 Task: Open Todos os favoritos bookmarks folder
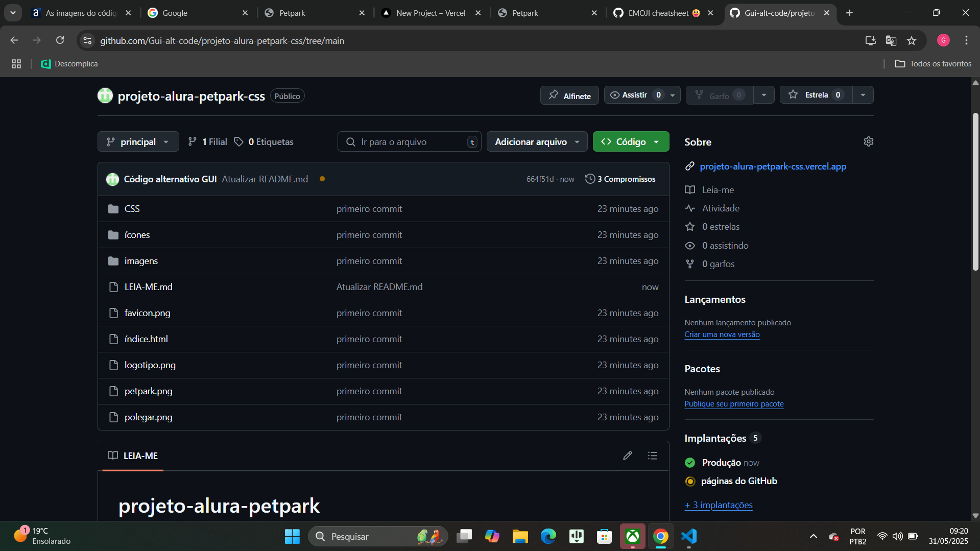933,64
